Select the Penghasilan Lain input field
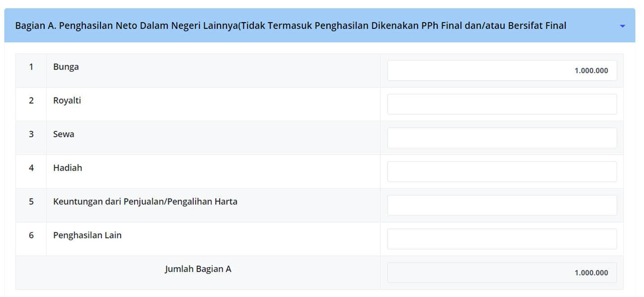The height and width of the screenshot is (297, 644). [502, 239]
